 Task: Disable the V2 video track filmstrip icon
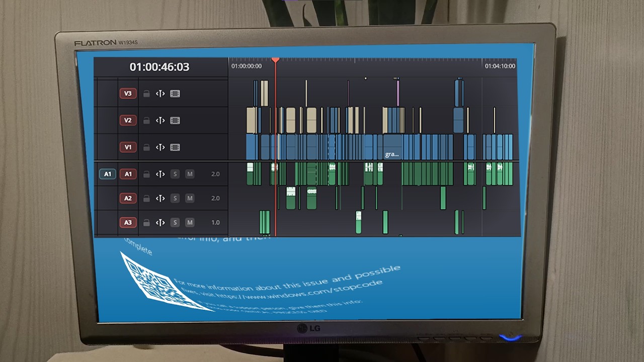(x=175, y=120)
